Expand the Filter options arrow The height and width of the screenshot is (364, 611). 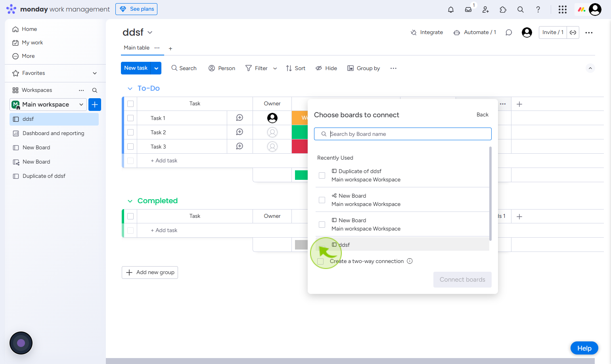(275, 69)
